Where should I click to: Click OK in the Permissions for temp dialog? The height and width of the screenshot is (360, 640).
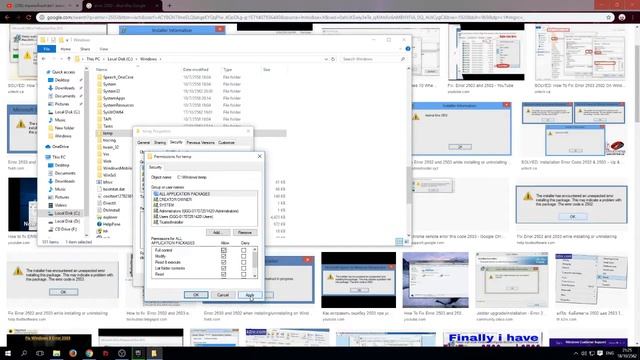pos(196,295)
